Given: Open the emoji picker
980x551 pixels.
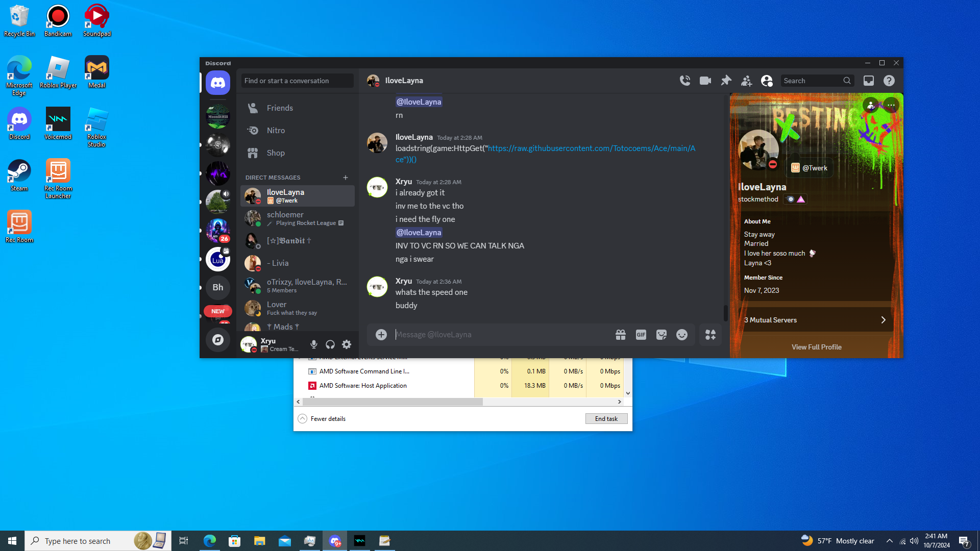Looking at the screenshot, I should pyautogui.click(x=682, y=335).
